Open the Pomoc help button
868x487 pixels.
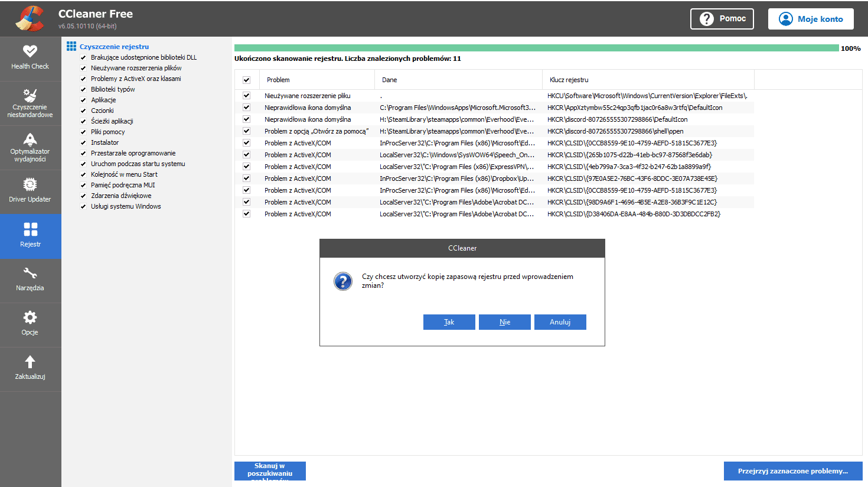pyautogui.click(x=722, y=19)
